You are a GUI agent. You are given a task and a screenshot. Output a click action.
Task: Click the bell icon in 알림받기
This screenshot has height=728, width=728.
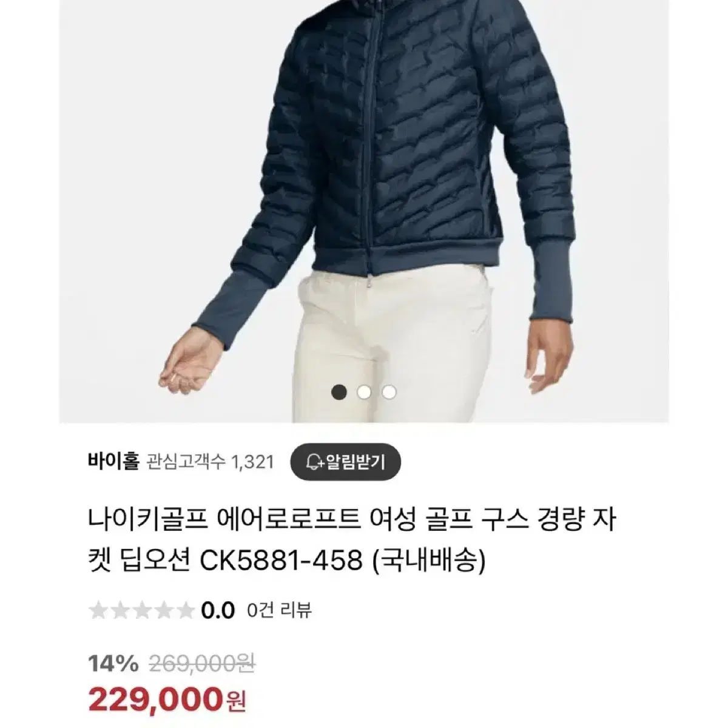(314, 463)
